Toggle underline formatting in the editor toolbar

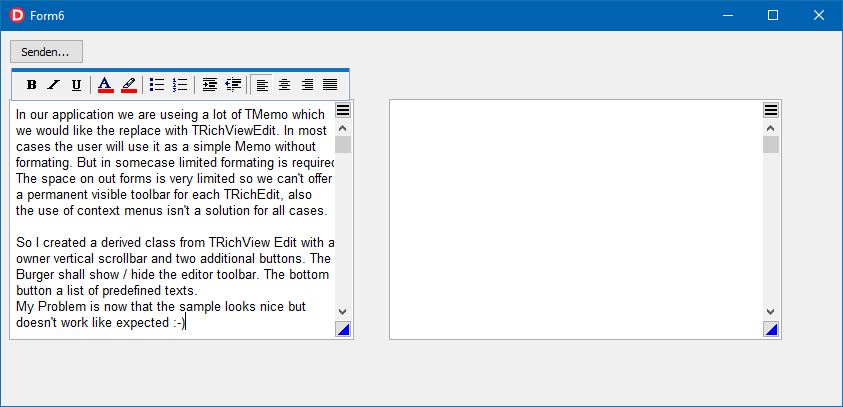76,85
